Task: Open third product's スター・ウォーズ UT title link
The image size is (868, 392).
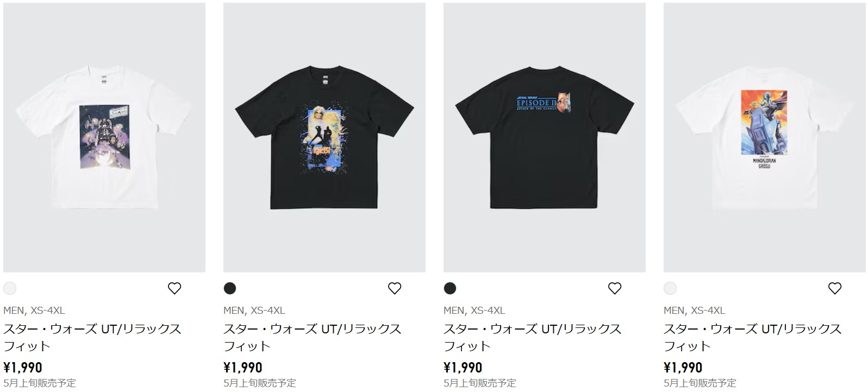Action: click(x=533, y=337)
